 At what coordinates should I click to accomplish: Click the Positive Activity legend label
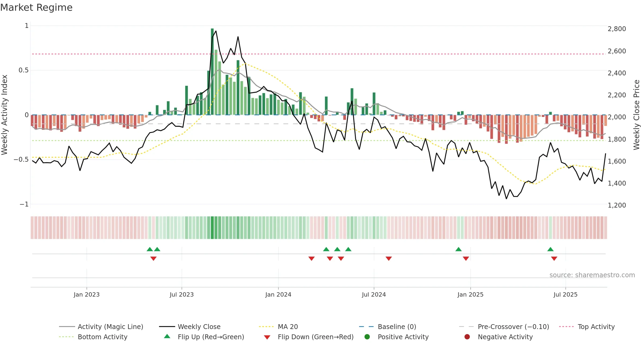pos(403,337)
